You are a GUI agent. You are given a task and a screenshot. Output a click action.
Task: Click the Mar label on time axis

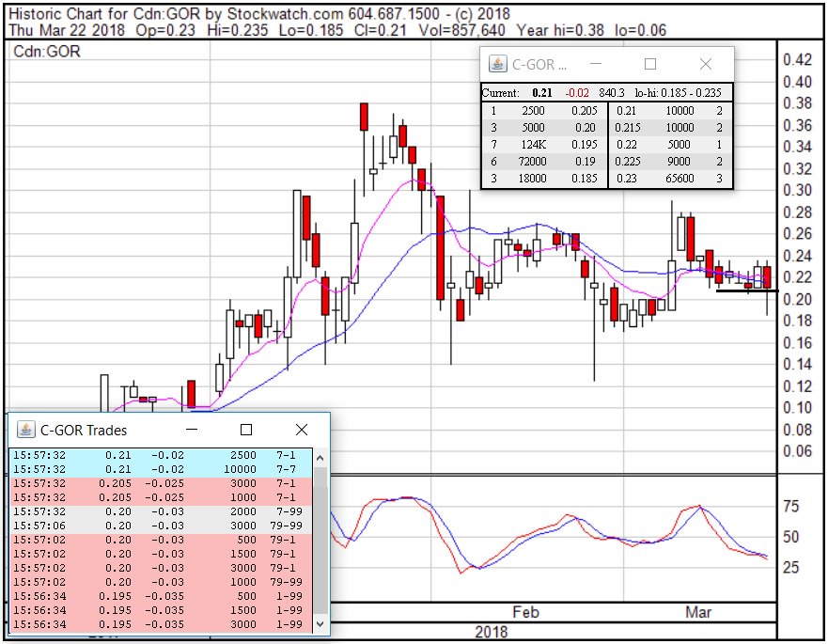698,612
